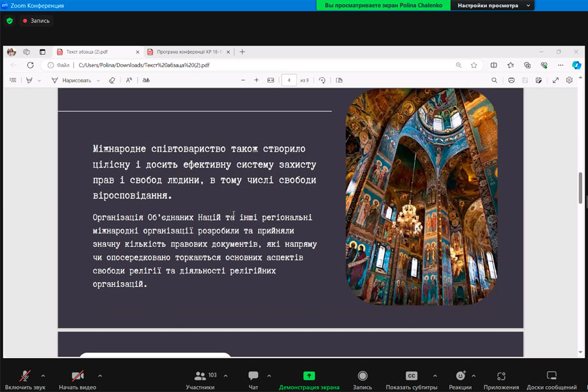The image size is (588, 392).
Task: Show subtitles with the CC button
Action: [412, 376]
